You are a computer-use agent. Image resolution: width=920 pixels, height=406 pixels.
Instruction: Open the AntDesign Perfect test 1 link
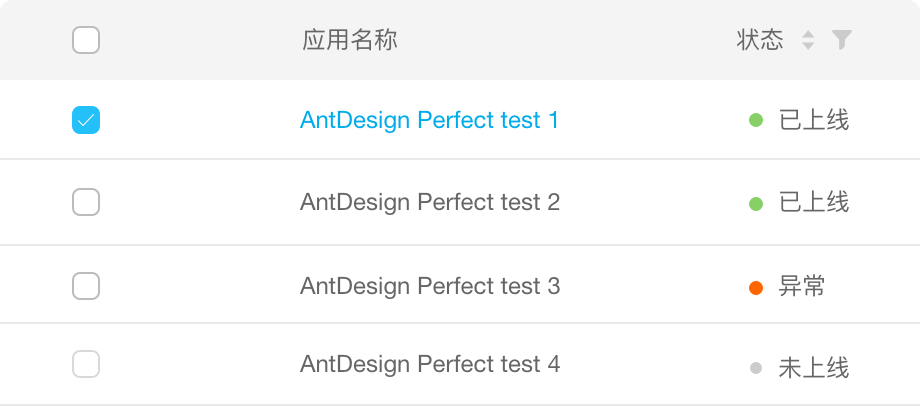(429, 121)
